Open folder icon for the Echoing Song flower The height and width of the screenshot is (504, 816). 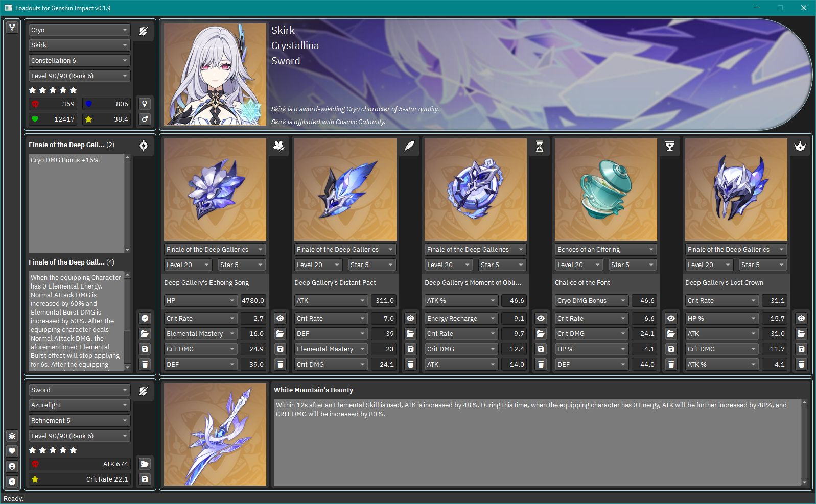pyautogui.click(x=281, y=333)
